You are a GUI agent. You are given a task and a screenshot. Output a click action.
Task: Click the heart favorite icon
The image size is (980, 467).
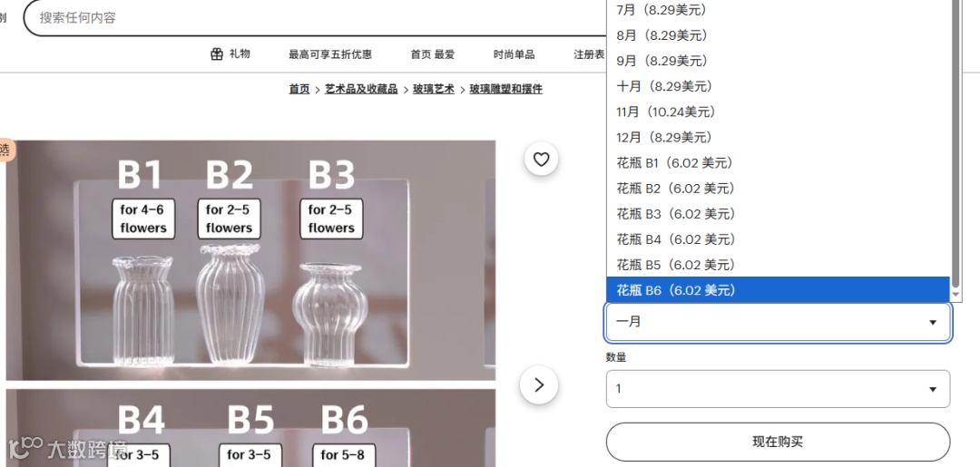pos(541,160)
